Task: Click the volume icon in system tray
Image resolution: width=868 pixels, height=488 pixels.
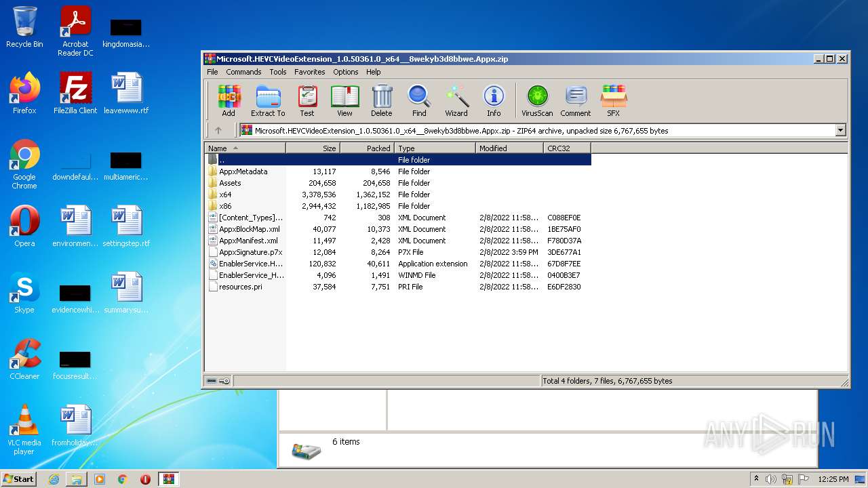Action: pyautogui.click(x=771, y=479)
